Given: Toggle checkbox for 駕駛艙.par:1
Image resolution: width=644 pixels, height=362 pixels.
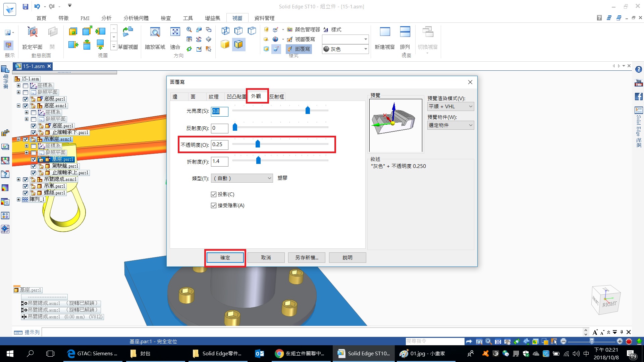Looking at the screenshot, I should pyautogui.click(x=34, y=166).
